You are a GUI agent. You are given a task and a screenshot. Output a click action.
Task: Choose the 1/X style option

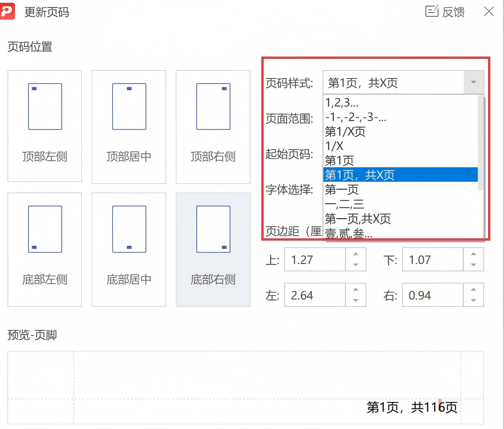(401, 146)
